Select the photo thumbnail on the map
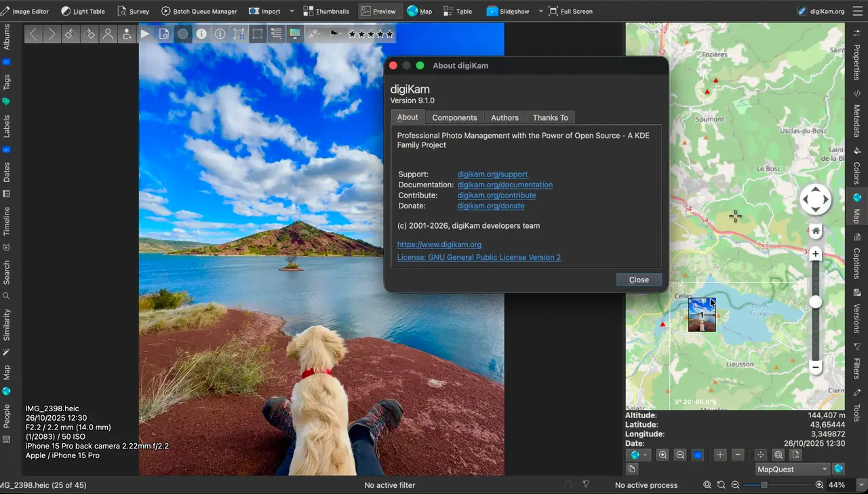The image size is (868, 494). click(702, 315)
